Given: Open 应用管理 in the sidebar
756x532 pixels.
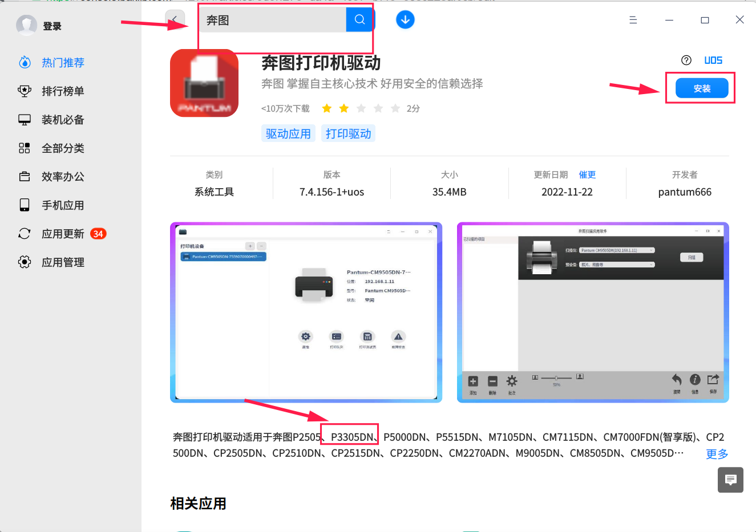Looking at the screenshot, I should 63,262.
